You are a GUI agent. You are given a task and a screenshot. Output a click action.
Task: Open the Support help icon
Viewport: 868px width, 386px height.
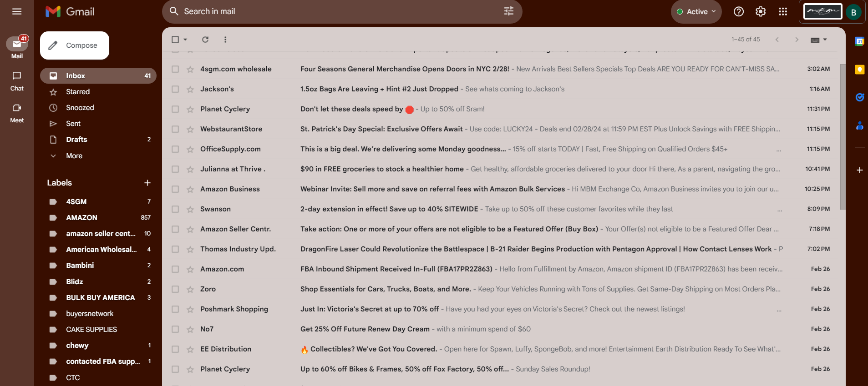(739, 11)
